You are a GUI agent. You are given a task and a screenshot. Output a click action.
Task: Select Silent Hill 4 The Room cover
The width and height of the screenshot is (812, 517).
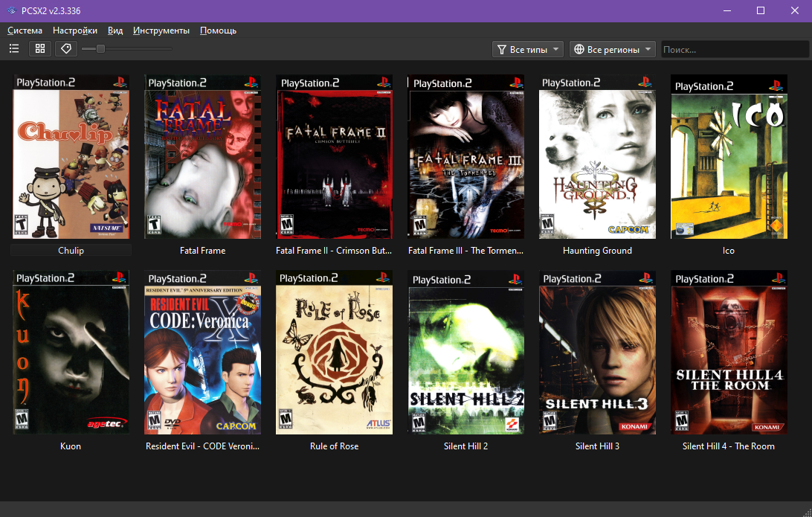pos(729,353)
